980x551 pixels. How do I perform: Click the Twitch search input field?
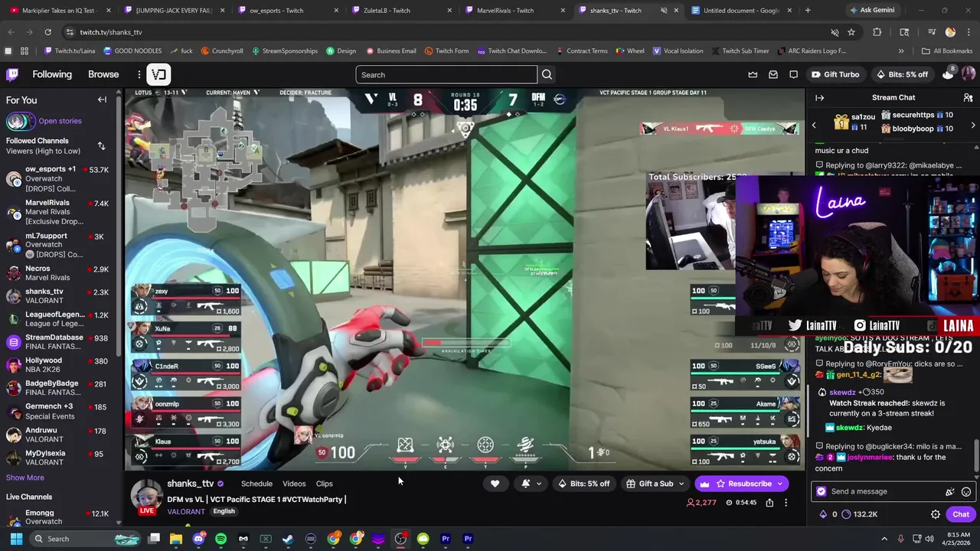tap(446, 74)
